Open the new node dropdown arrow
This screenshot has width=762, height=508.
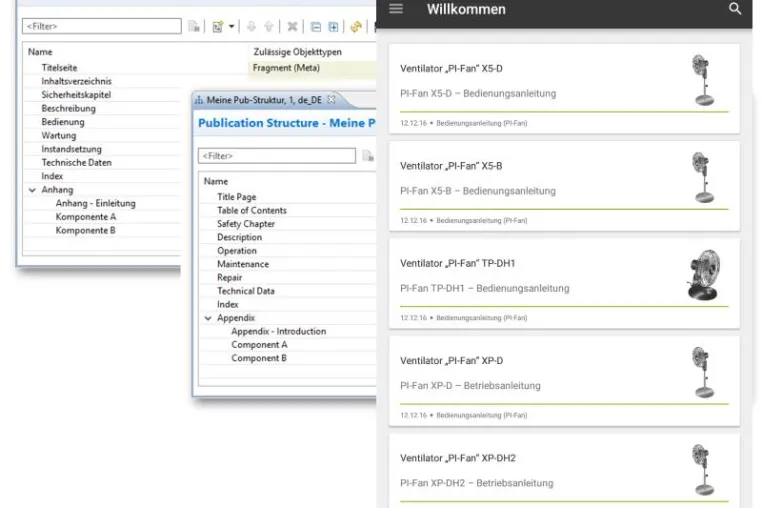(x=231, y=27)
